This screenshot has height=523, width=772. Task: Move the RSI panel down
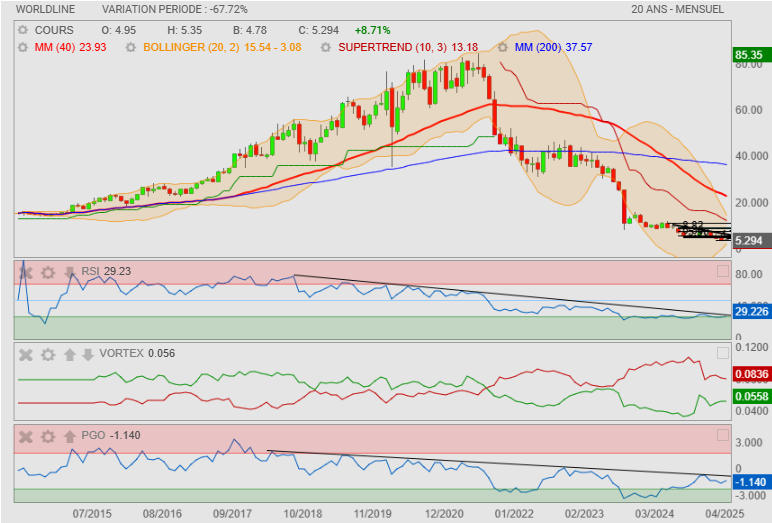69,272
